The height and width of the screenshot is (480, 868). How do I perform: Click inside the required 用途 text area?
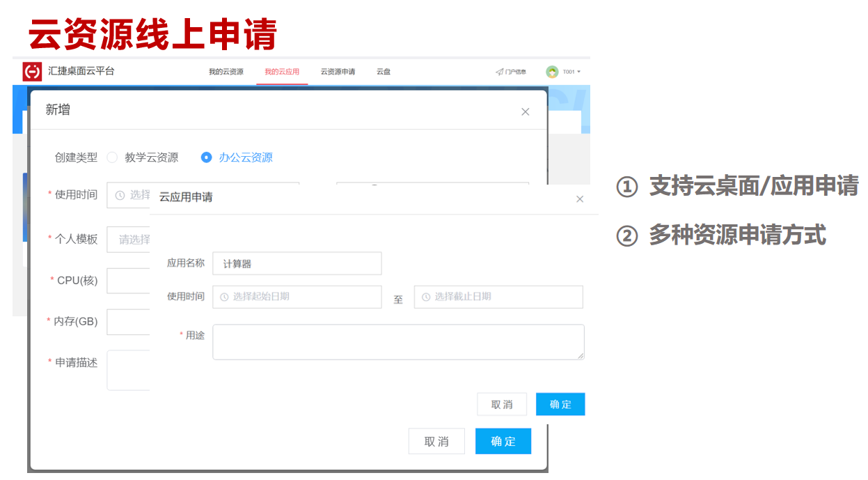click(x=397, y=341)
